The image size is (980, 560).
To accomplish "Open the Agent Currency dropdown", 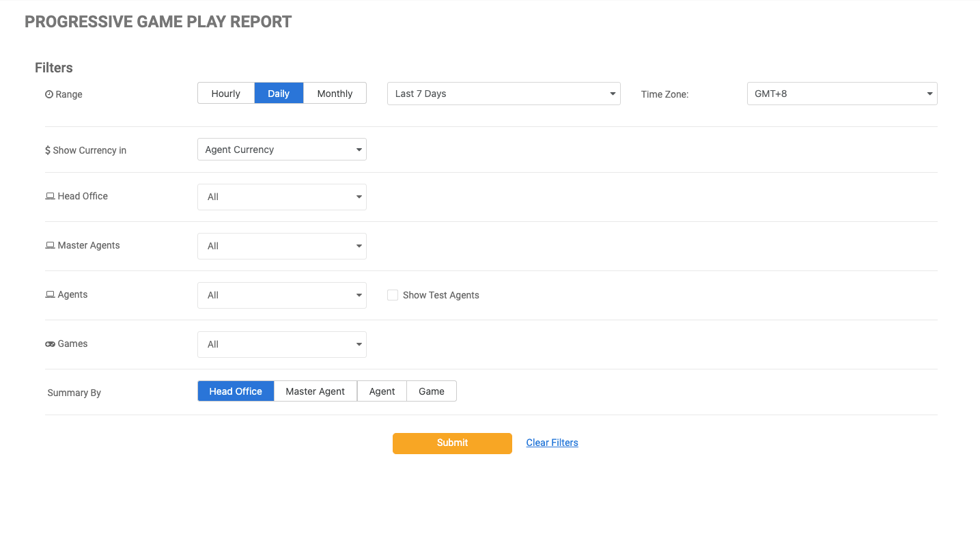I will pyautogui.click(x=281, y=150).
